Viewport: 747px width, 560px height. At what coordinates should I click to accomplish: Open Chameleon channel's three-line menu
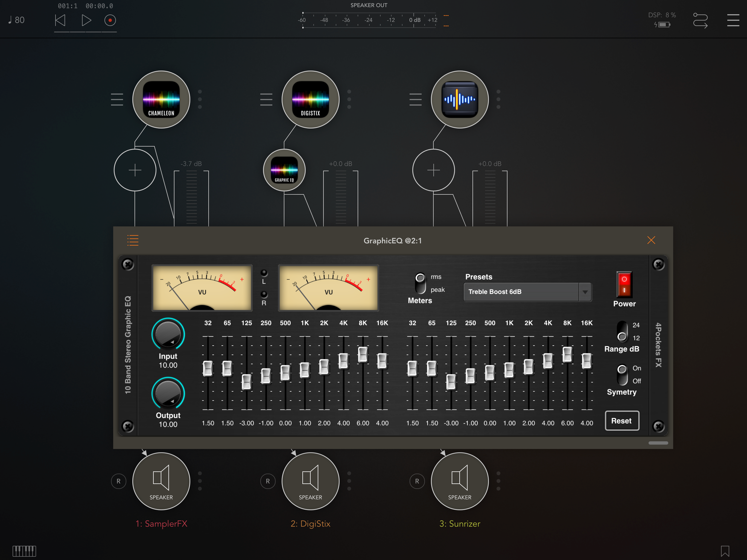117,100
